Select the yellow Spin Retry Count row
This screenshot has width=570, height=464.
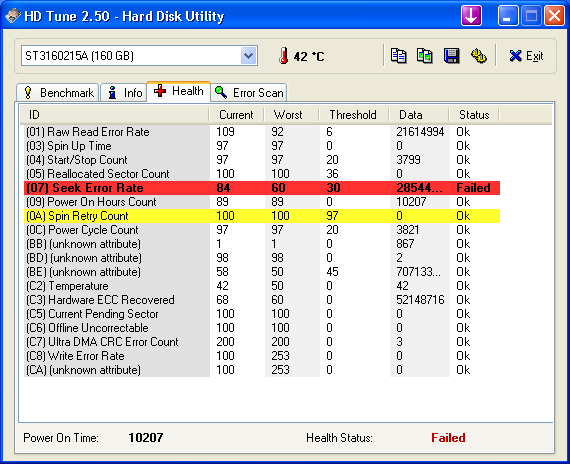click(262, 216)
